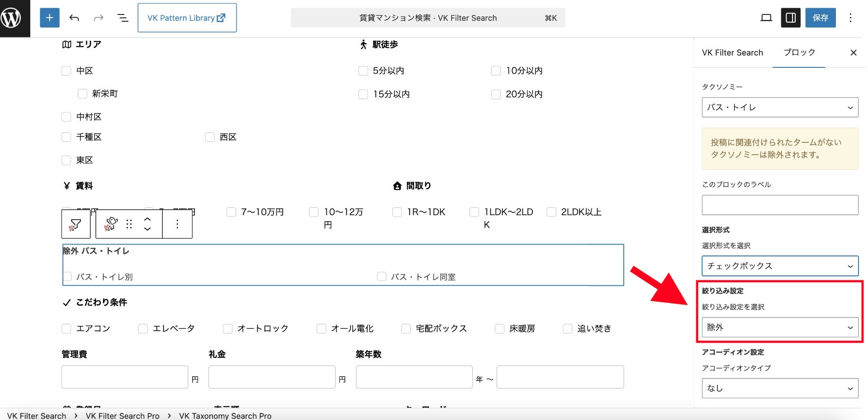Open the タクソノミー dropdown

coord(779,107)
